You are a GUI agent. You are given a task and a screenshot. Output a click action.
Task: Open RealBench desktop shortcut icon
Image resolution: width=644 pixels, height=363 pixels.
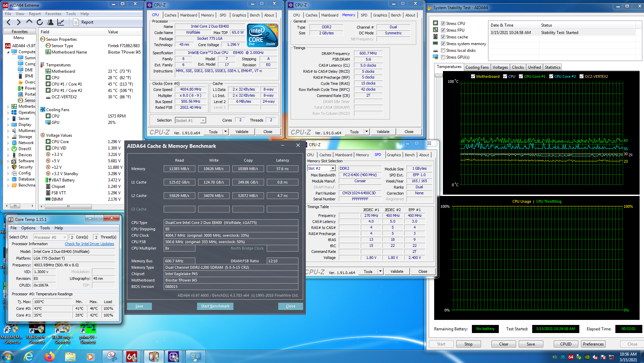[37, 333]
